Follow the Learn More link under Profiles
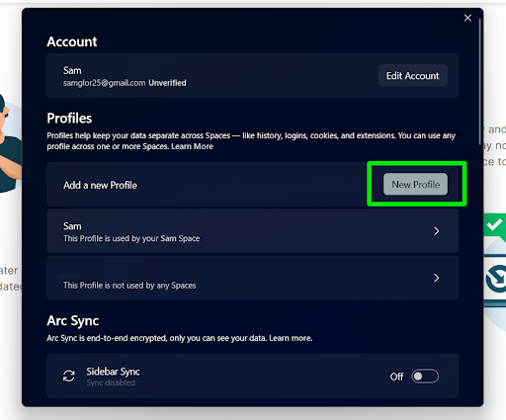The width and height of the screenshot is (506, 420). [192, 146]
